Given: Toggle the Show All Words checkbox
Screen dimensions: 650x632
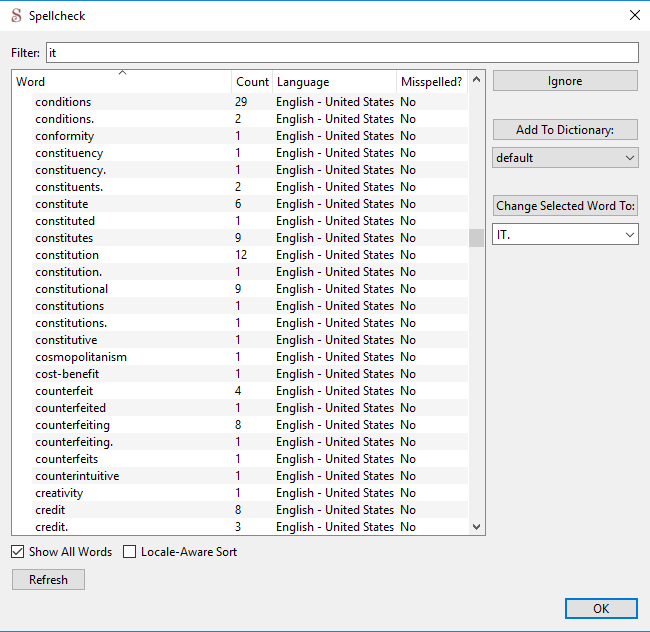Looking at the screenshot, I should (18, 552).
